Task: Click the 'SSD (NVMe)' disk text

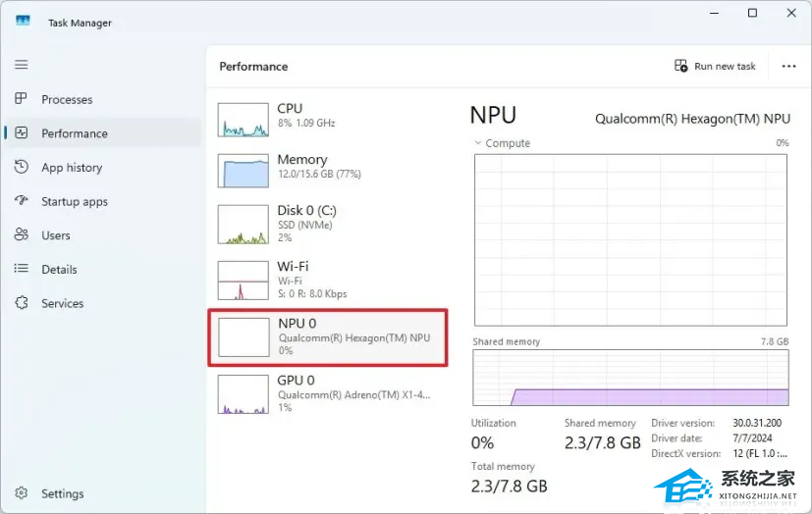Action: point(305,225)
